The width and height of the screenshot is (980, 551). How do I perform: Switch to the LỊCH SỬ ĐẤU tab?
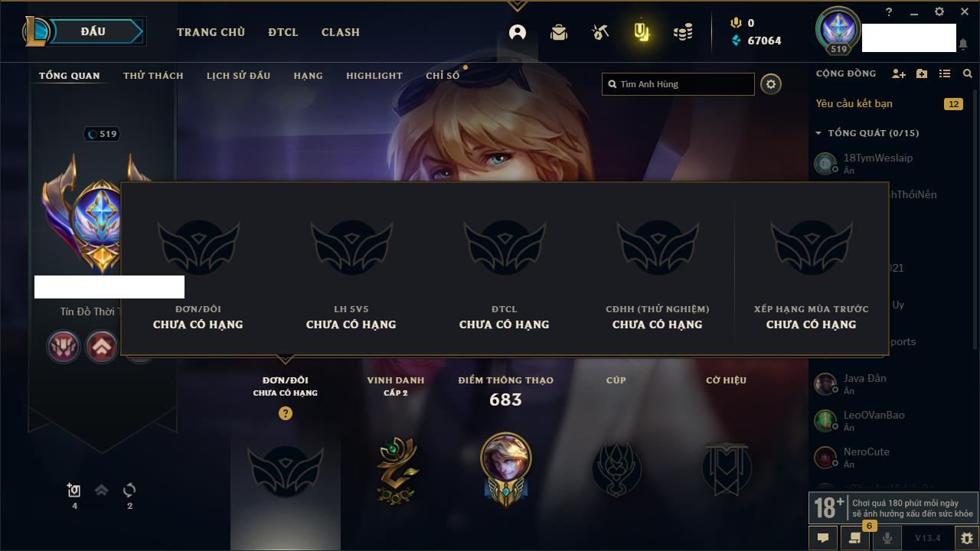pyautogui.click(x=238, y=76)
